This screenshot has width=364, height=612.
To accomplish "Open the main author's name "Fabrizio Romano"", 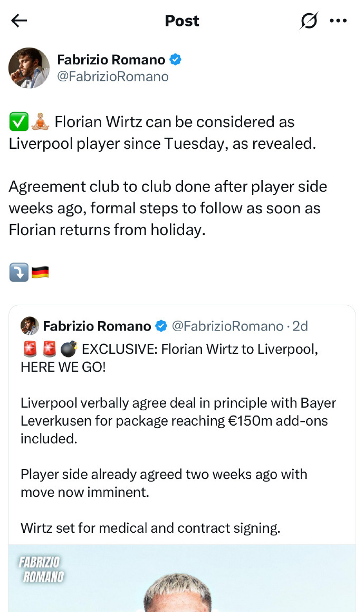I will pyautogui.click(x=111, y=60).
